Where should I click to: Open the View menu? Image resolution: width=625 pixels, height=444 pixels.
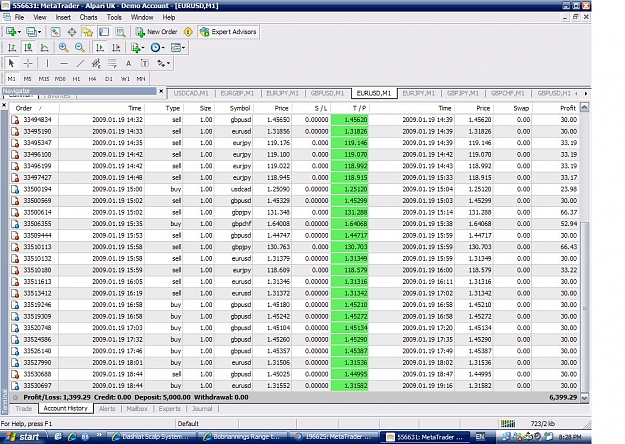[x=40, y=17]
